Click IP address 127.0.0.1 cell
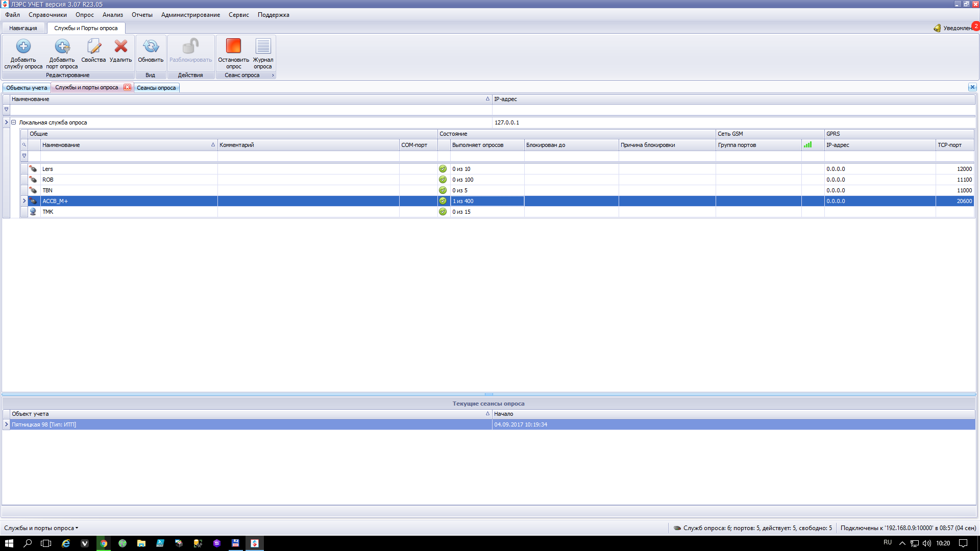This screenshot has width=980, height=551. click(x=733, y=122)
